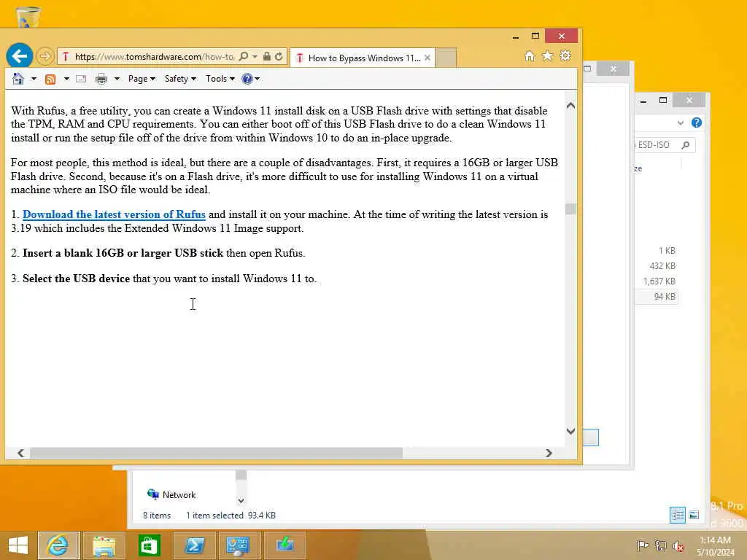Screen dimensions: 747x560
Task: Click the ESD-ISO search box in Explorer
Action: pyautogui.click(x=665, y=145)
